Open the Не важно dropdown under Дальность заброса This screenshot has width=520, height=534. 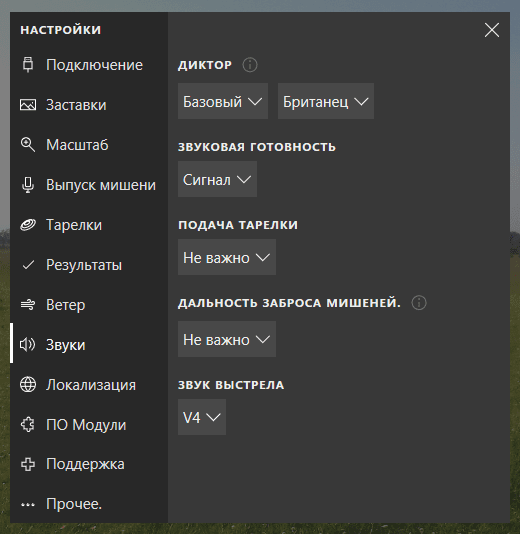[227, 339]
